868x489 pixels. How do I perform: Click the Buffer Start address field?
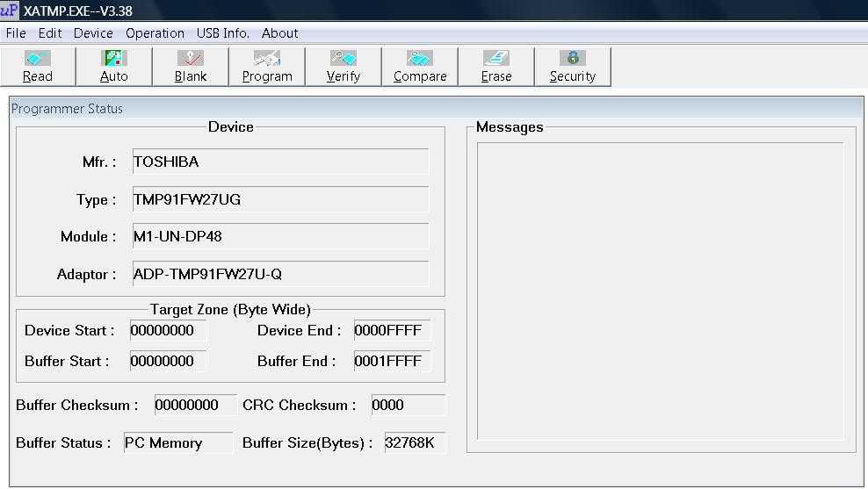tap(169, 361)
